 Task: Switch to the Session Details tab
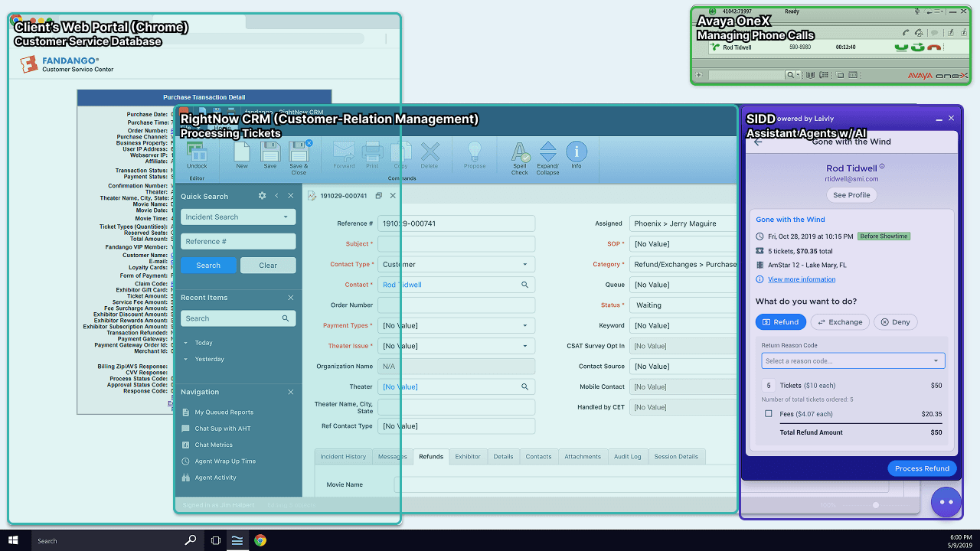coord(676,457)
